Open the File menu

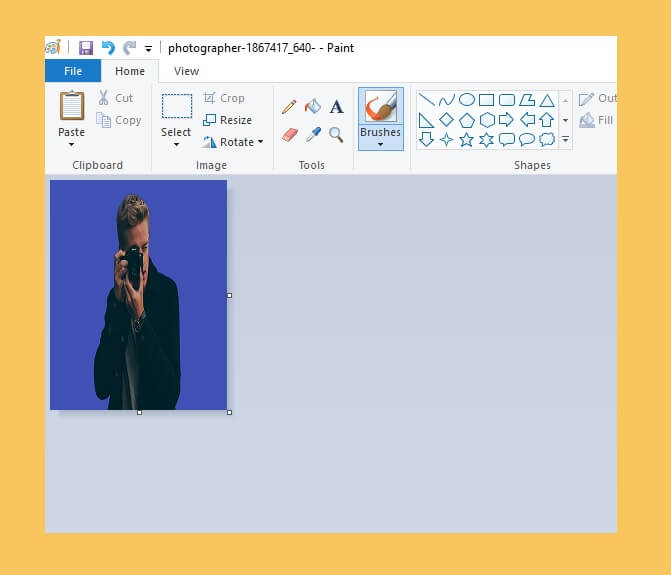click(73, 71)
